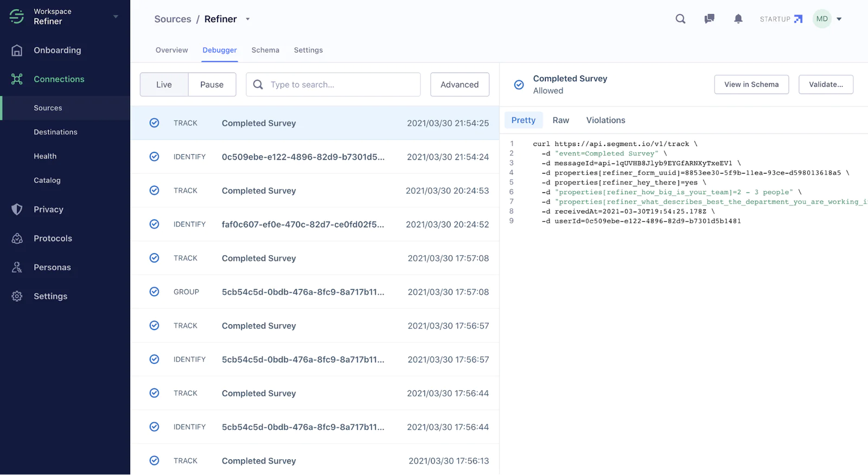Screen dimensions: 868x475
Task: Select the Debugger tab
Action: coord(220,50)
